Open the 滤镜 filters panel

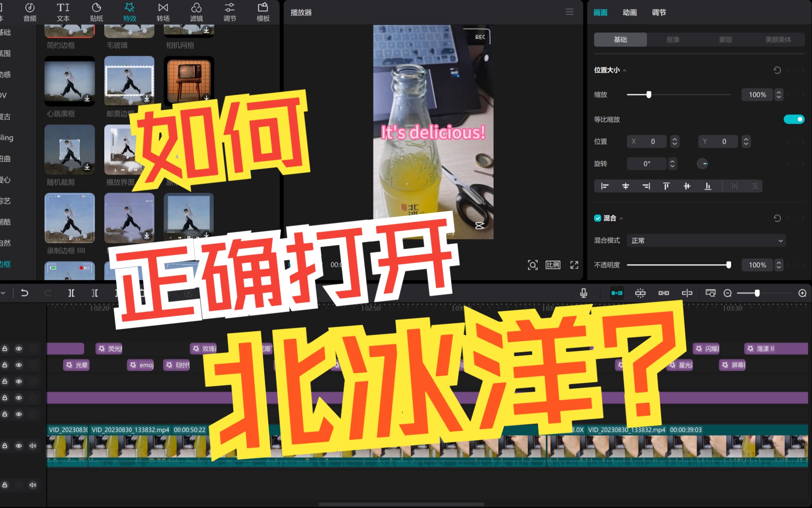pyautogui.click(x=197, y=12)
